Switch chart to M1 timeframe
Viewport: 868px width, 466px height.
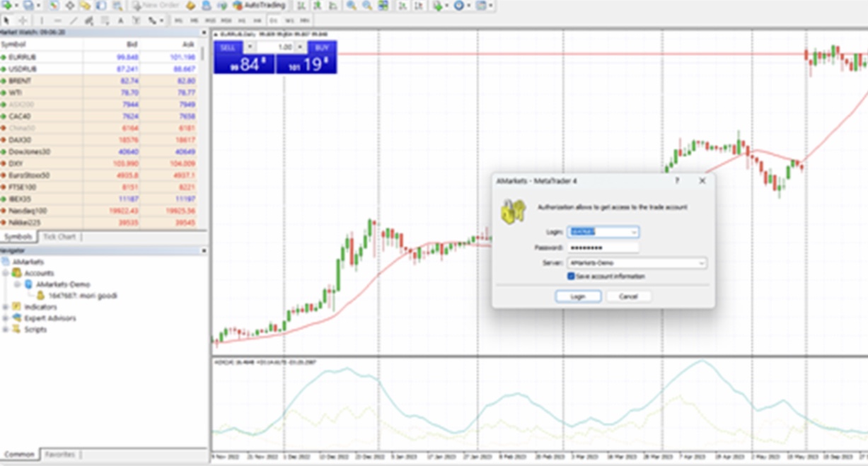tap(178, 20)
